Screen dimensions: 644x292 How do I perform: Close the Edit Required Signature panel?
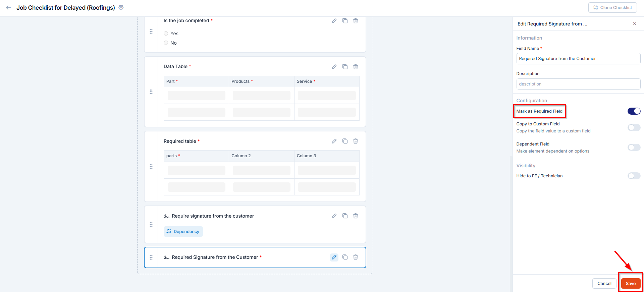635,23
